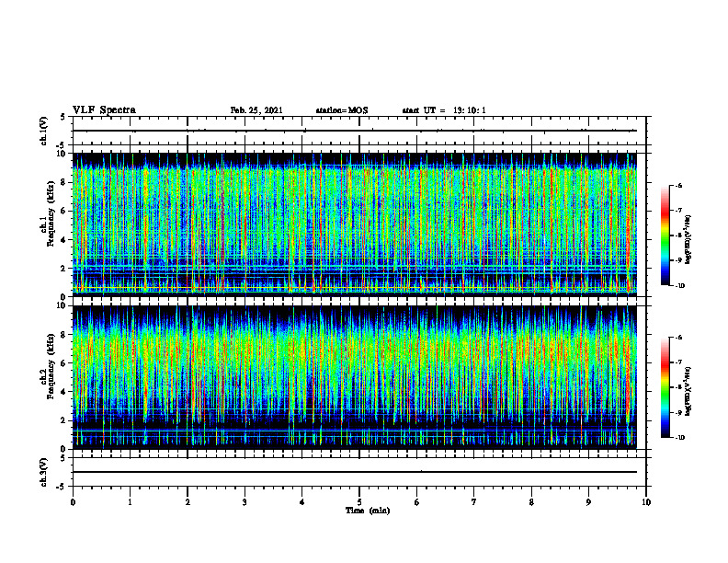Click the "2" kHz tick label on the ch.2 frequency axis

[64, 420]
